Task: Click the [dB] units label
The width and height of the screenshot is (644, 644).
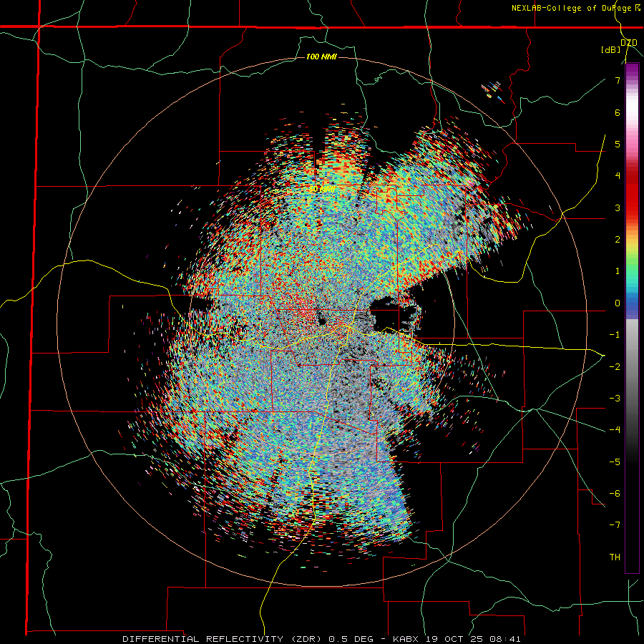Action: (611, 50)
